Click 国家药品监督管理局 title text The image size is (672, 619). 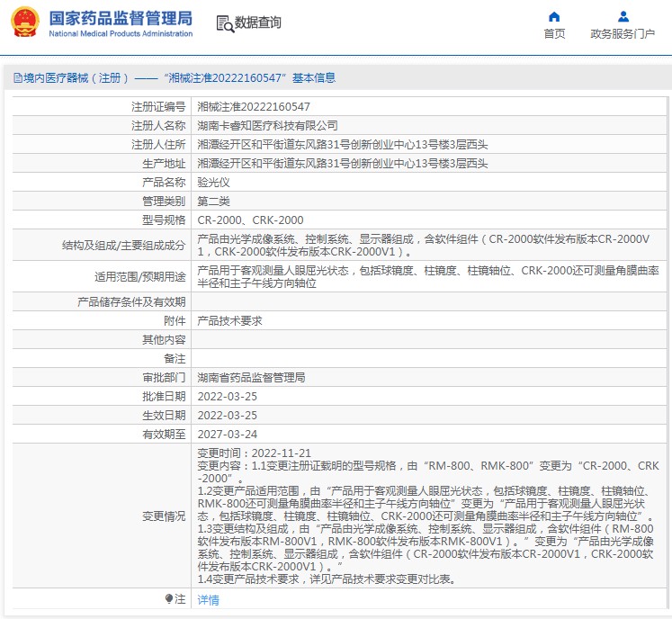121,18
